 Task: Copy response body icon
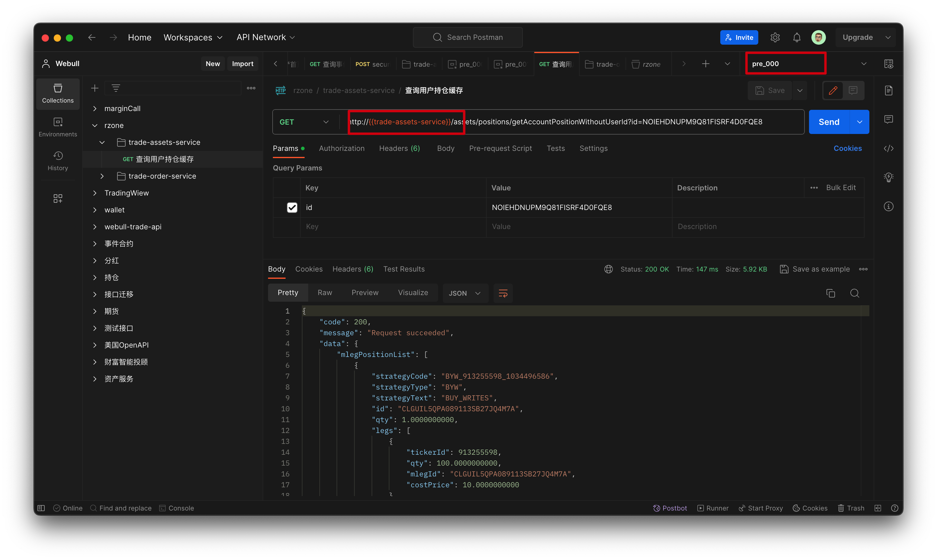click(830, 293)
